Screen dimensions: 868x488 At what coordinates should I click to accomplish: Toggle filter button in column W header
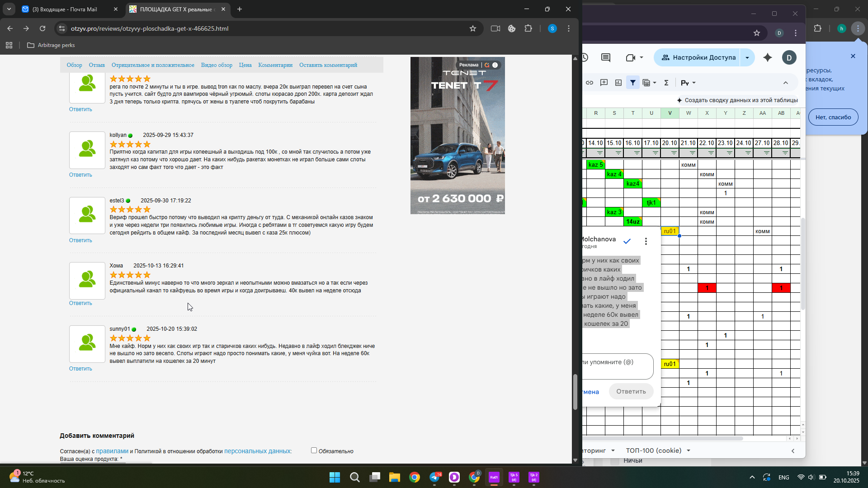[693, 153]
